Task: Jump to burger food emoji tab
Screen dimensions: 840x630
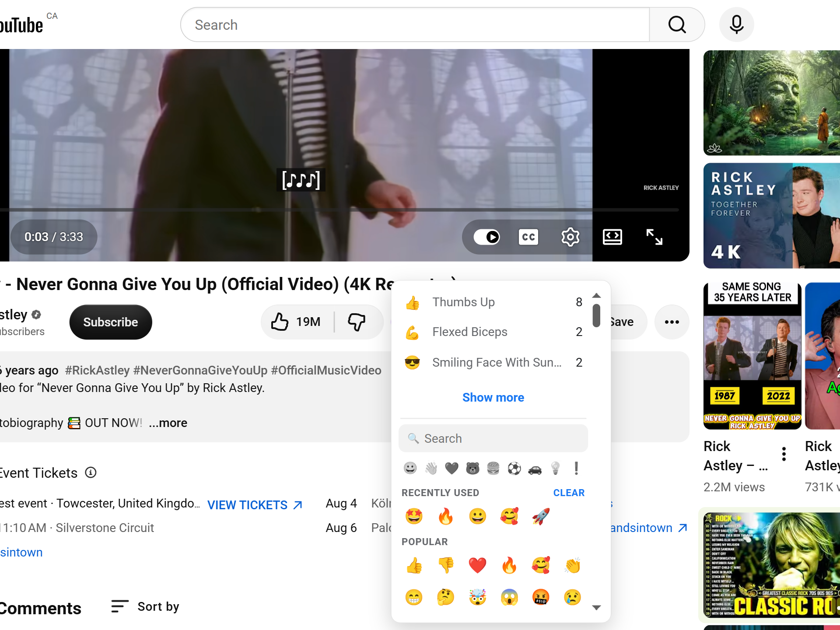Action: [x=493, y=468]
